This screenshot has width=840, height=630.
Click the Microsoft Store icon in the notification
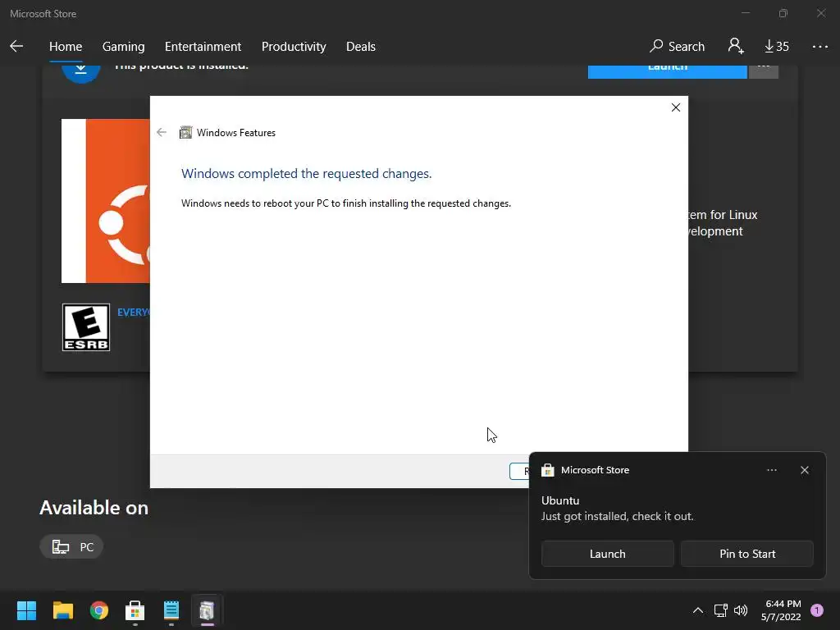coord(547,470)
